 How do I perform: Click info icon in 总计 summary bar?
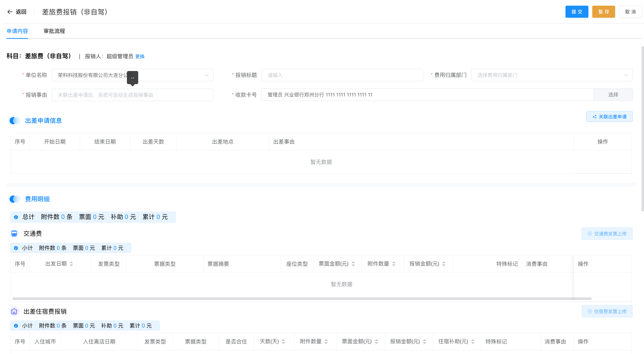(16, 217)
